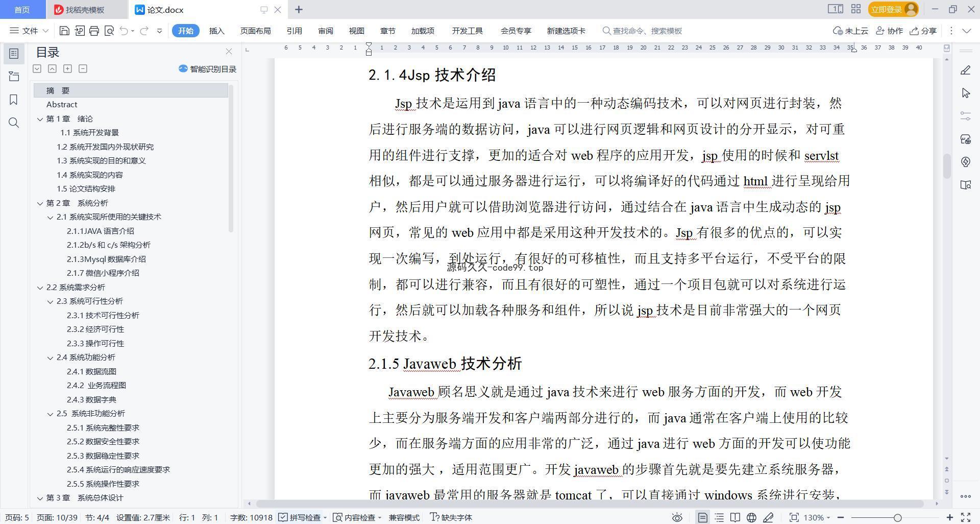This screenshot has height=524, width=980.
Task: Click 智能识别目录 smart outline button
Action: coord(207,69)
